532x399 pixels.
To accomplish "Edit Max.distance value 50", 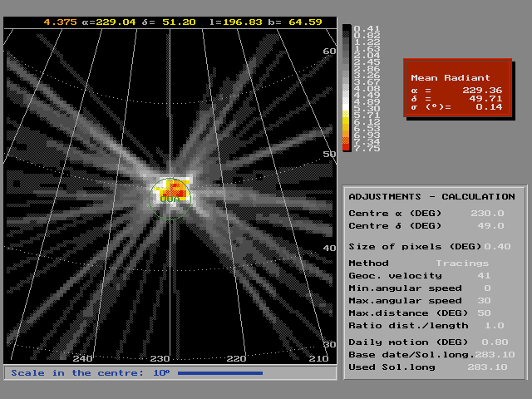I will (x=484, y=313).
